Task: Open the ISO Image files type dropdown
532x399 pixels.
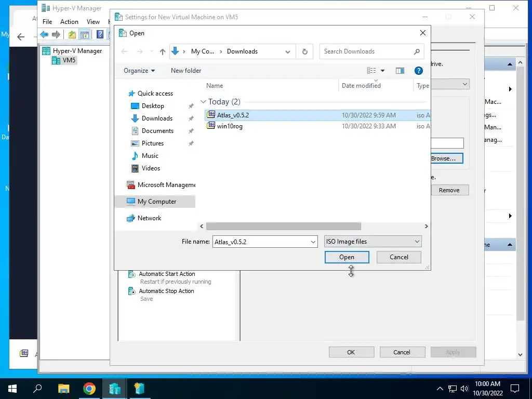Action: pyautogui.click(x=373, y=242)
